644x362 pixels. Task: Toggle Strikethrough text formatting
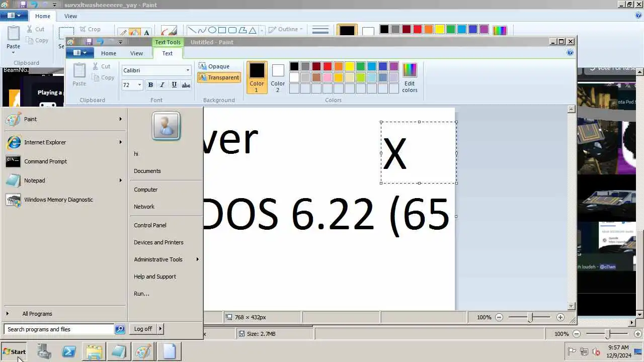point(186,85)
